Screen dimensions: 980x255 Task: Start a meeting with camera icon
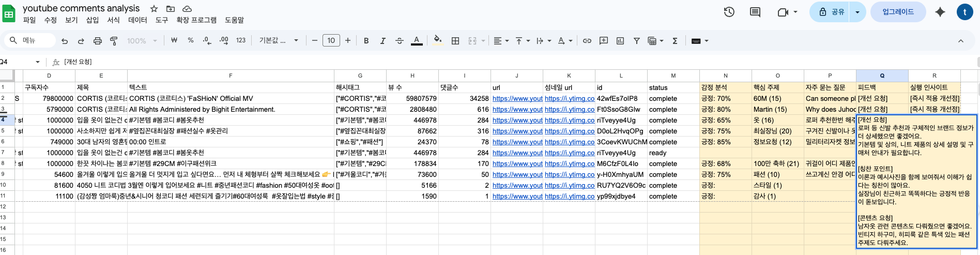tap(783, 12)
